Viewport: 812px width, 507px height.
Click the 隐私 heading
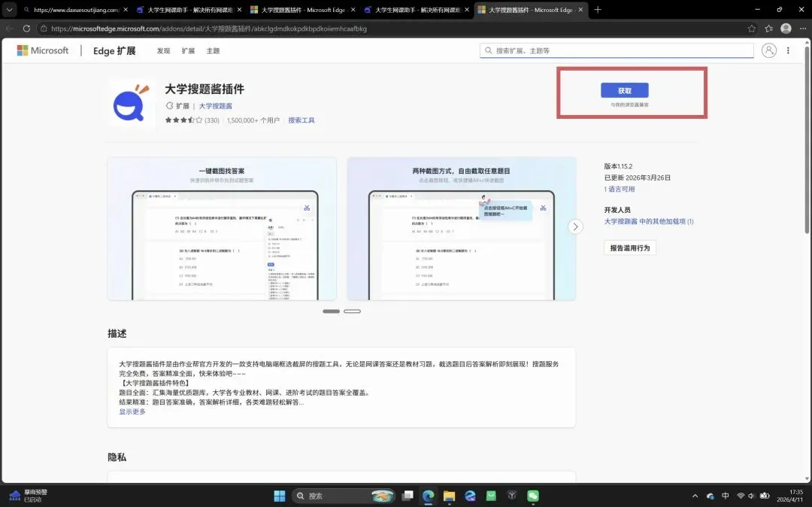(117, 457)
